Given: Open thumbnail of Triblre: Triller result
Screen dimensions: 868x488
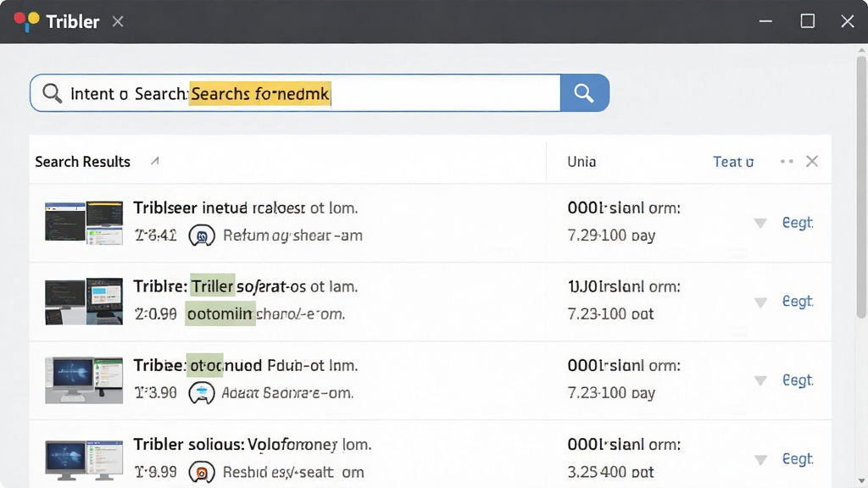Looking at the screenshot, I should 84,301.
